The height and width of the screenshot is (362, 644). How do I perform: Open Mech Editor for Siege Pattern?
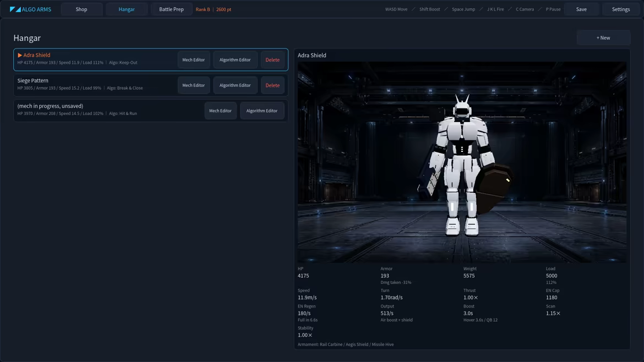[x=193, y=85]
